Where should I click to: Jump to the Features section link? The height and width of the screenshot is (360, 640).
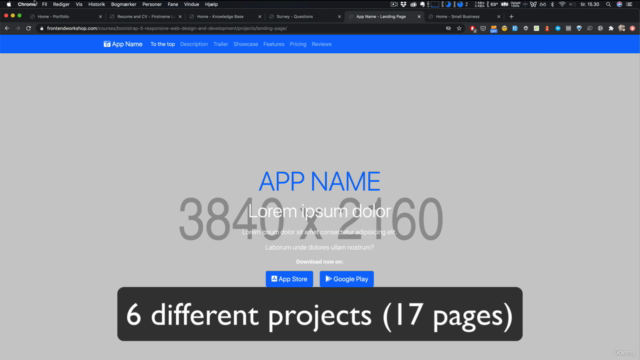(x=274, y=44)
